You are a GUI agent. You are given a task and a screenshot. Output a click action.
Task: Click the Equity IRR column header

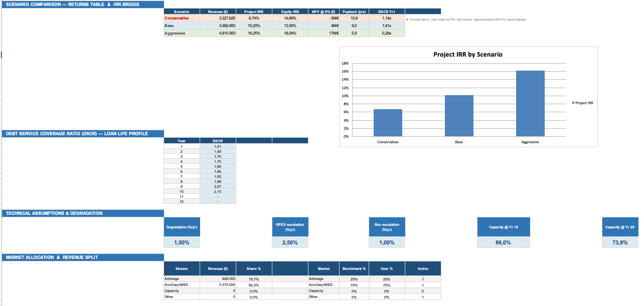pyautogui.click(x=290, y=11)
